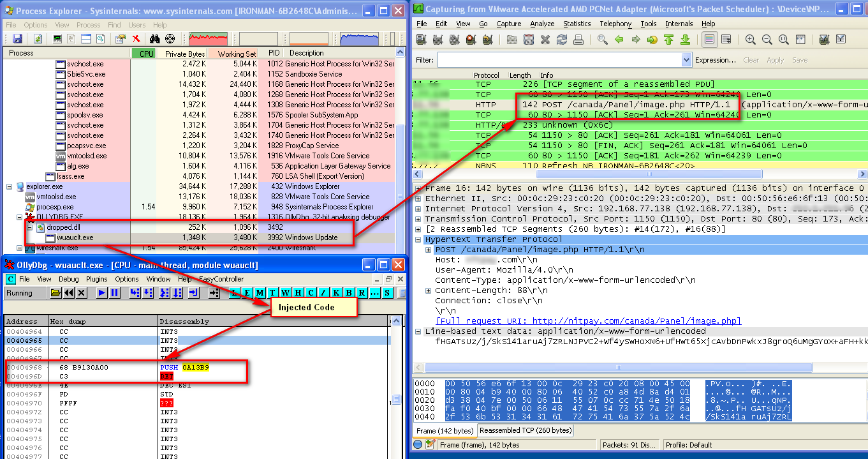Click the Find Handle binoculars icon
Viewport: 868px width, 459px height.
(156, 39)
